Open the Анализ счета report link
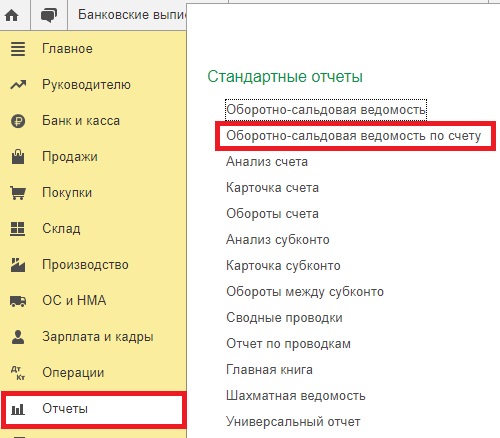This screenshot has height=438, width=500. (267, 162)
